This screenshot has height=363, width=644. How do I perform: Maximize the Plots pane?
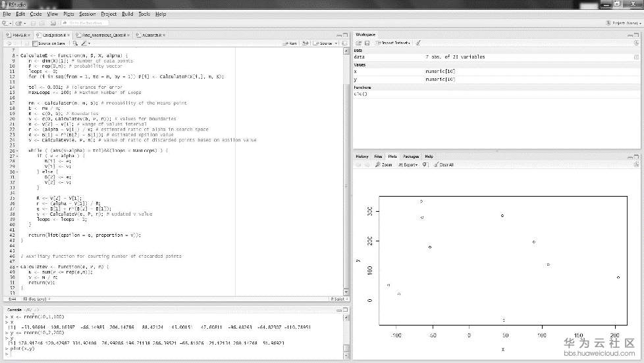[636, 157]
